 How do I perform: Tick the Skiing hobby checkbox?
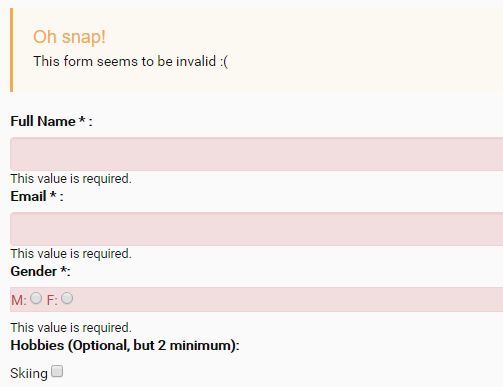(x=57, y=371)
